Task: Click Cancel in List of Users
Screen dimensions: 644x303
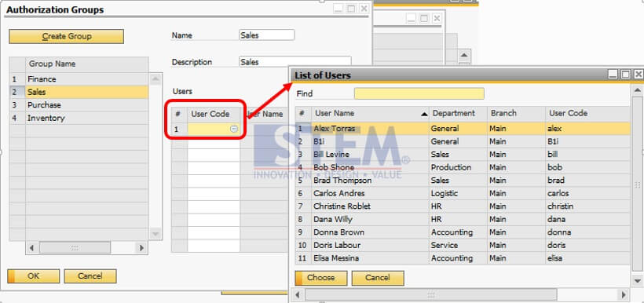Action: (x=378, y=278)
